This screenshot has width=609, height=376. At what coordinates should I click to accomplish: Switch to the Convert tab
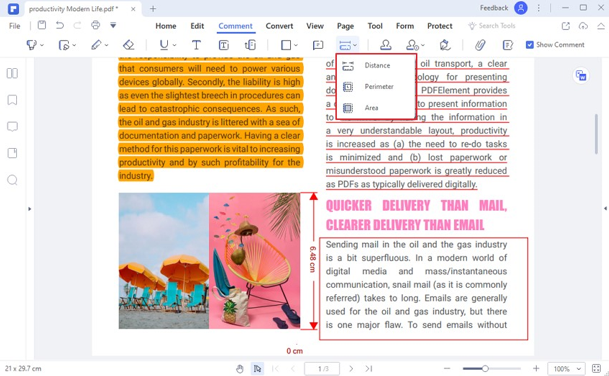279,26
